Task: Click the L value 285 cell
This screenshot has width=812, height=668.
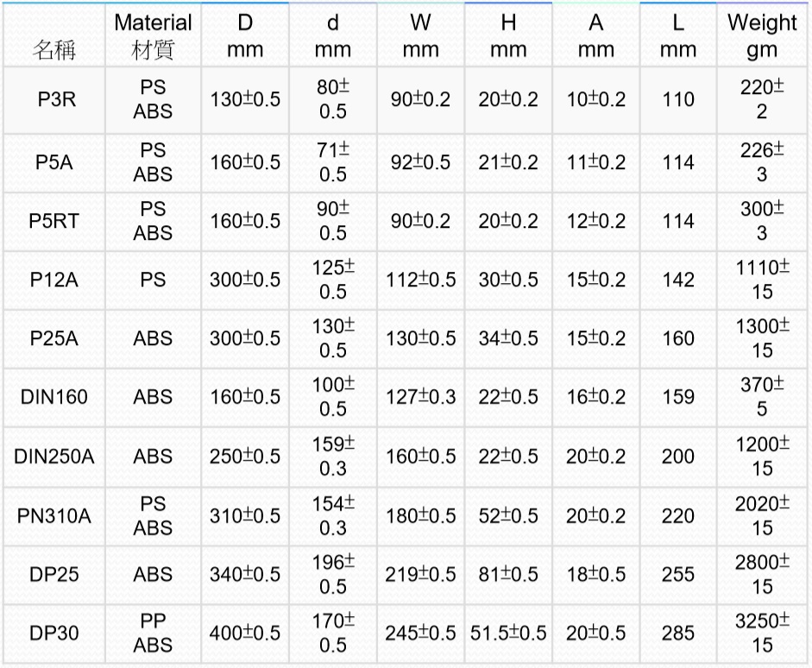Action: pyautogui.click(x=677, y=633)
